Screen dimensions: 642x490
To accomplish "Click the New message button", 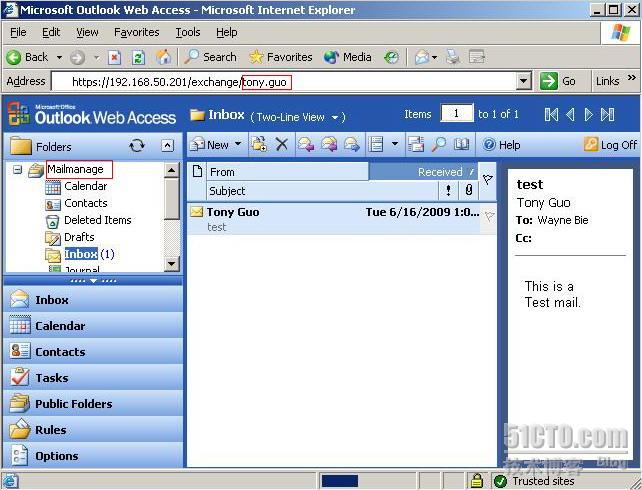I will point(210,145).
